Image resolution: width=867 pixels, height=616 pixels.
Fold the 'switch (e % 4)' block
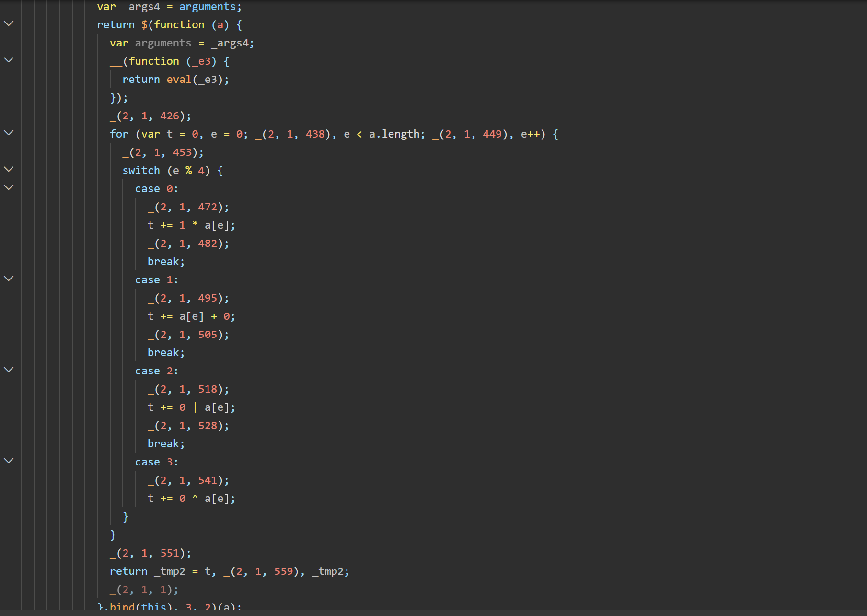pos(9,169)
